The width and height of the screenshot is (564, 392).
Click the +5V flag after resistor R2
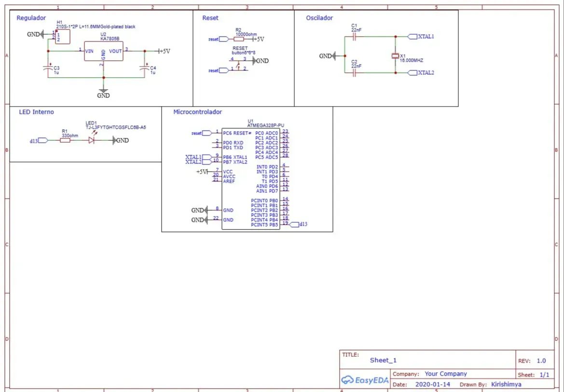coord(258,39)
